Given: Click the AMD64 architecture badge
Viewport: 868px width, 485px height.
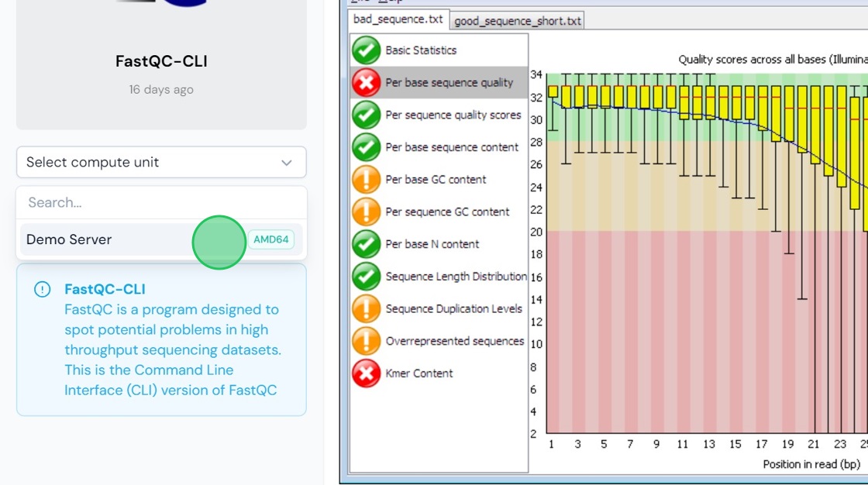Looking at the screenshot, I should tap(270, 239).
